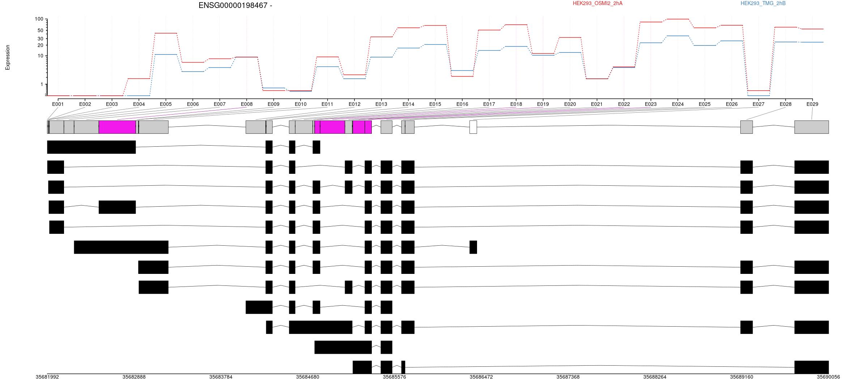Click the E010 exon bin label
Viewport: 868px width, 383px height.
301,104
